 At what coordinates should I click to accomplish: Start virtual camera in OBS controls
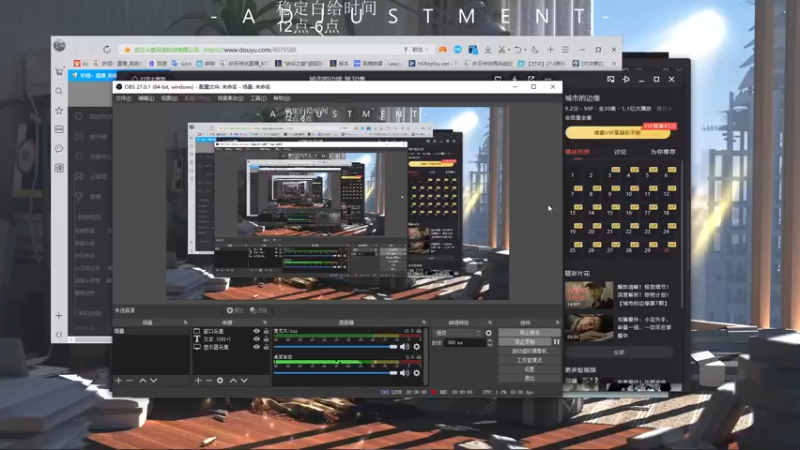[529, 351]
